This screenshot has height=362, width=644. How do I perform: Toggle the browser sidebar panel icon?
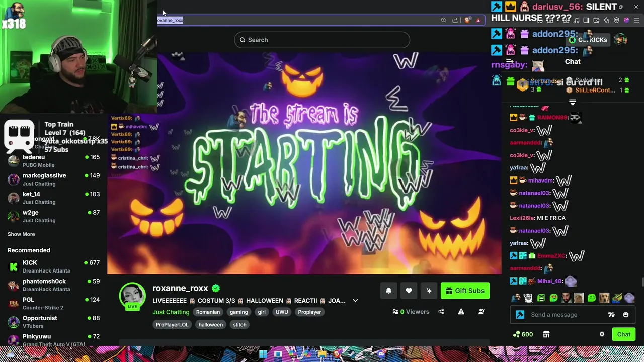(x=586, y=20)
